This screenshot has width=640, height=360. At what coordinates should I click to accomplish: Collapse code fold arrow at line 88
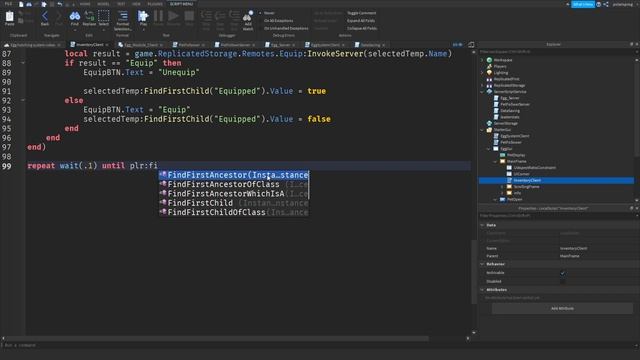click(x=23, y=63)
